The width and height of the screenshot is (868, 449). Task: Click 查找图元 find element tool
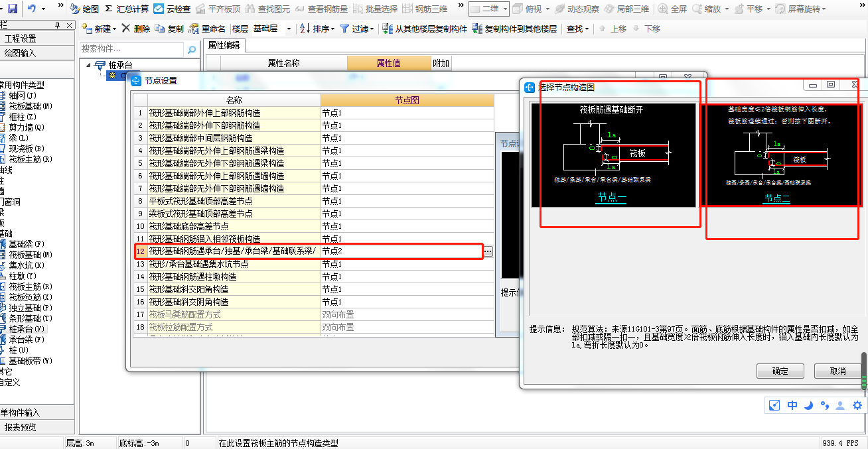[x=267, y=9]
